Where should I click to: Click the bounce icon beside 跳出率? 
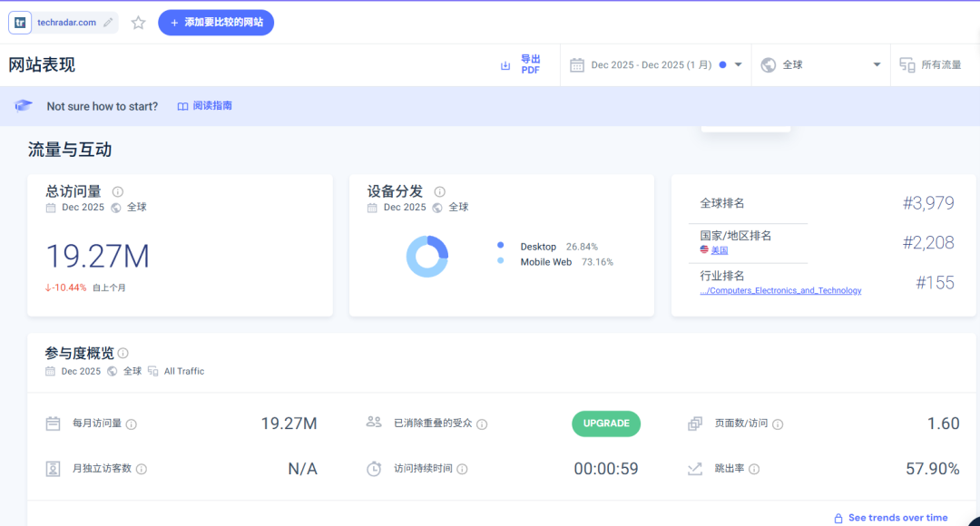695,469
